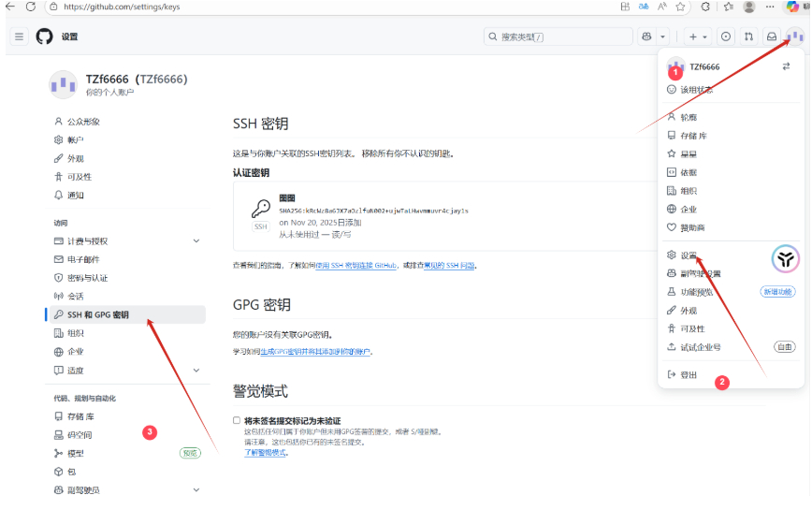812x510 pixels.
Task: Click the switch account icon next to TZf6666
Action: [x=786, y=66]
